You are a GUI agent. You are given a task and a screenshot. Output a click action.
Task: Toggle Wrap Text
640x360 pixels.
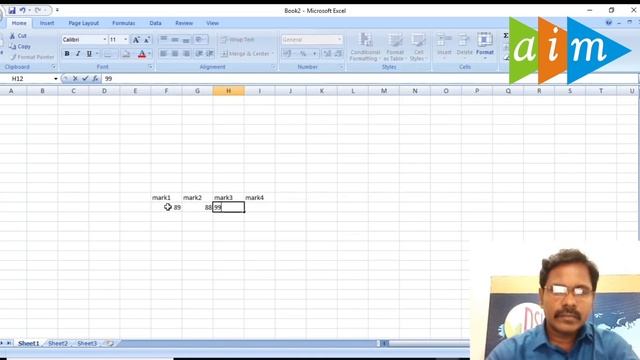(x=238, y=40)
